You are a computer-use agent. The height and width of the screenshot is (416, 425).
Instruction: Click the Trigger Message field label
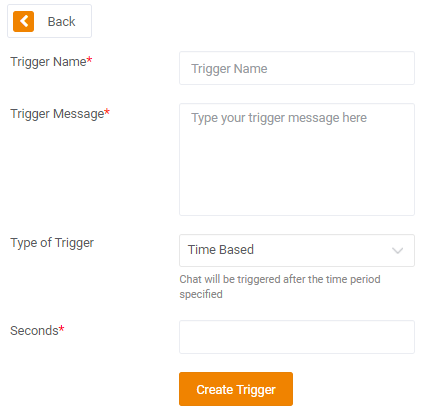pyautogui.click(x=57, y=114)
